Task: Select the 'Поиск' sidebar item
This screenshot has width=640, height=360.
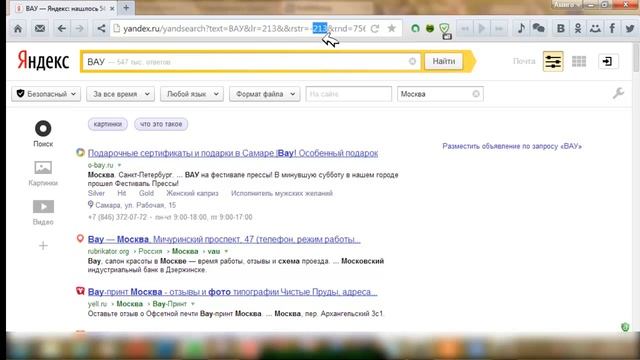Action: click(x=43, y=134)
